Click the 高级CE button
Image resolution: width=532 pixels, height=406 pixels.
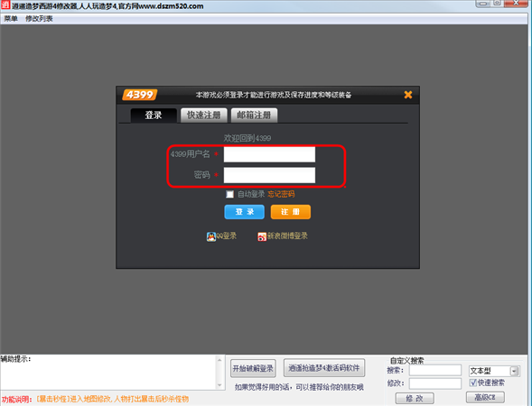(x=485, y=397)
